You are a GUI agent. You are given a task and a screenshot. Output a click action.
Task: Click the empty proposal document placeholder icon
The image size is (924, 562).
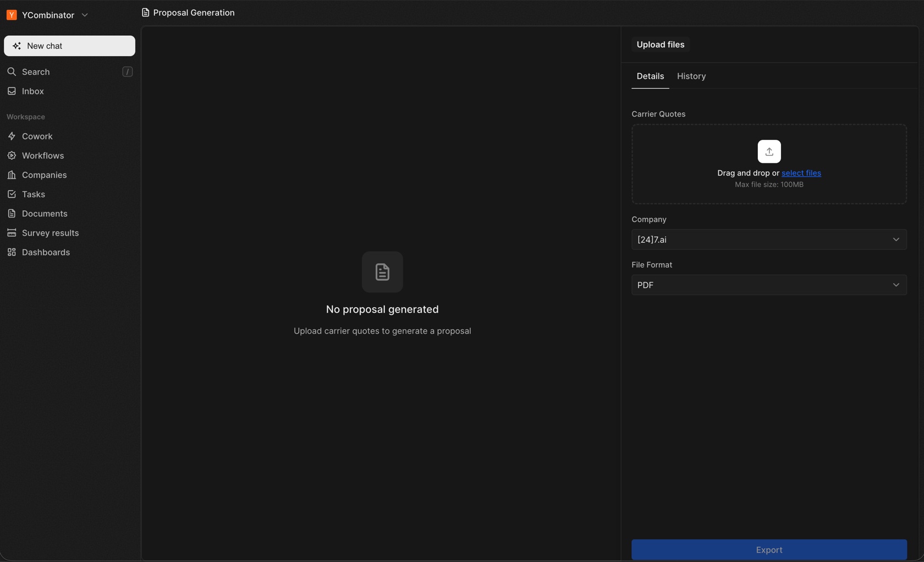(x=382, y=272)
